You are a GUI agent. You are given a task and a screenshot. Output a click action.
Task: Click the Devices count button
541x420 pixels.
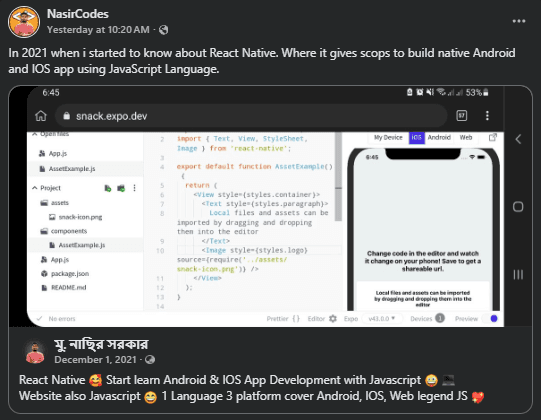[427, 319]
